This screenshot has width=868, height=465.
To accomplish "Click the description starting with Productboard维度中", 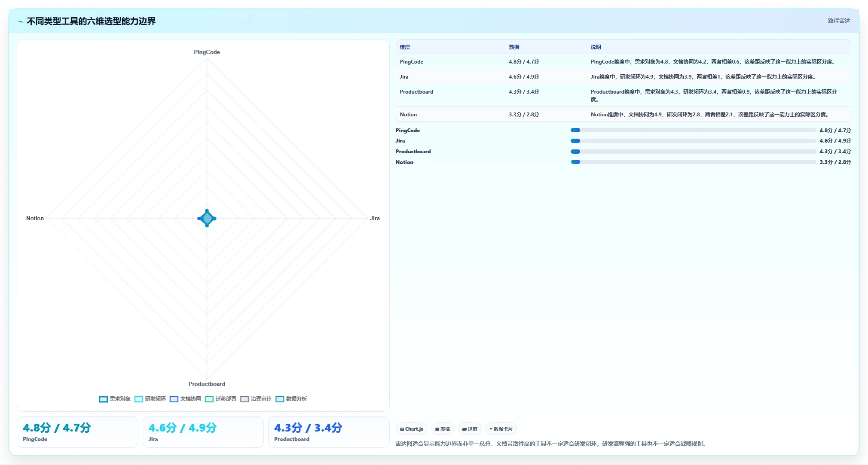I will (x=714, y=95).
